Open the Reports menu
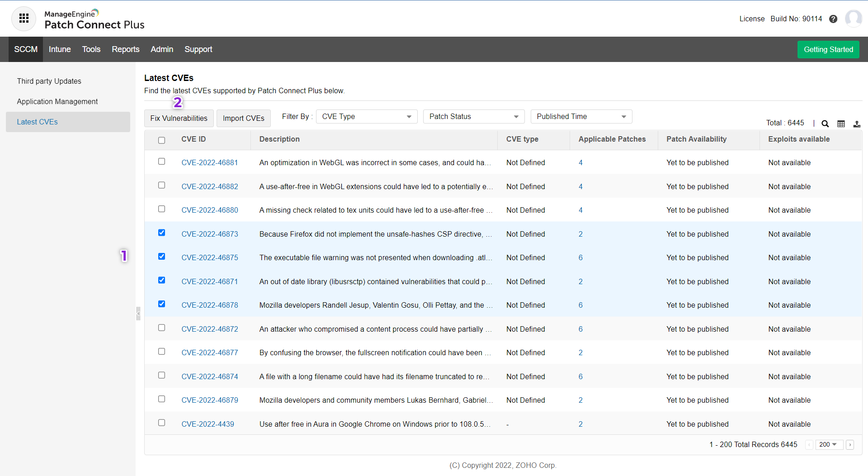Screen dimensions: 868x476 126,49
